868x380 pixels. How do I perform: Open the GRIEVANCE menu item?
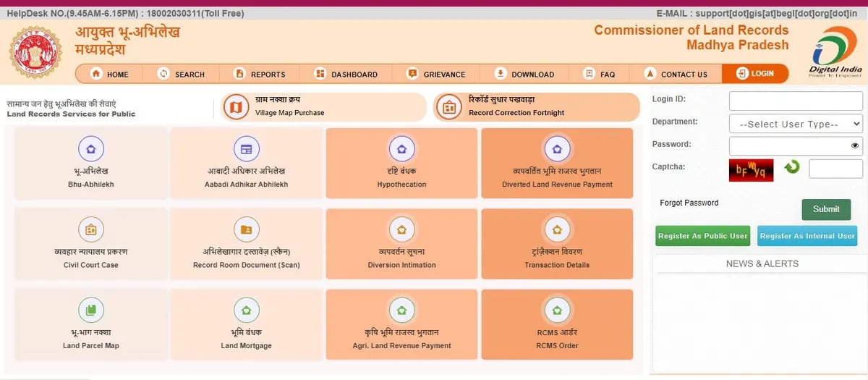click(436, 74)
